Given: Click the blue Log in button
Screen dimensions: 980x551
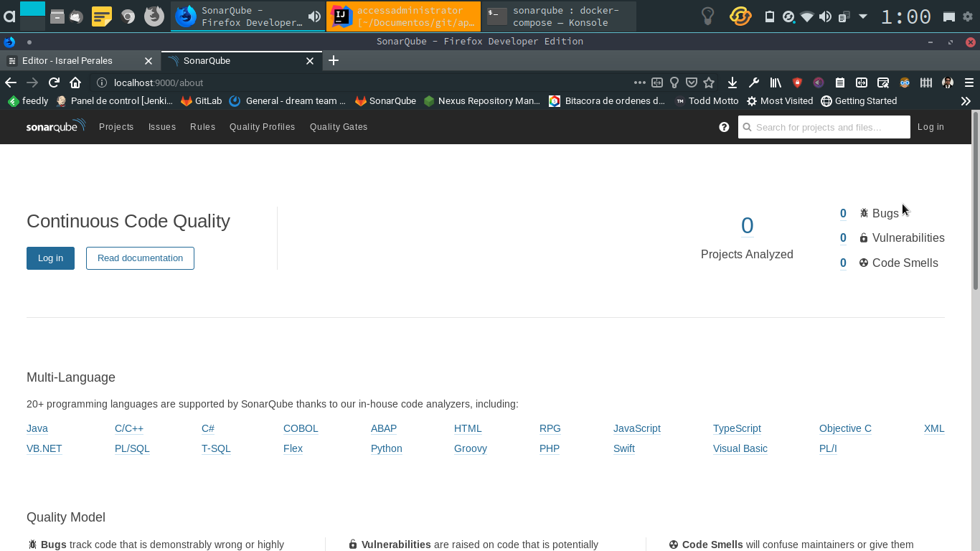Looking at the screenshot, I should 50,258.
